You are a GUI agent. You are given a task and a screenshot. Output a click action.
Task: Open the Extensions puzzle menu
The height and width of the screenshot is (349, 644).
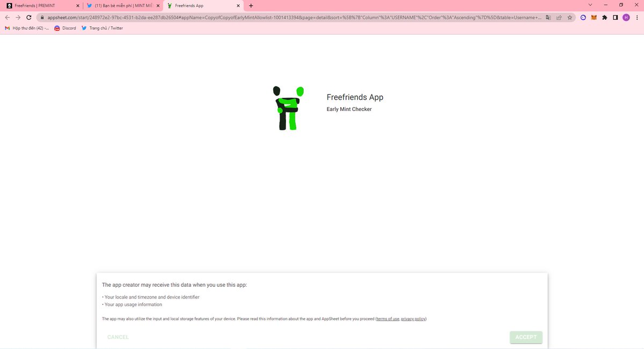(x=605, y=17)
